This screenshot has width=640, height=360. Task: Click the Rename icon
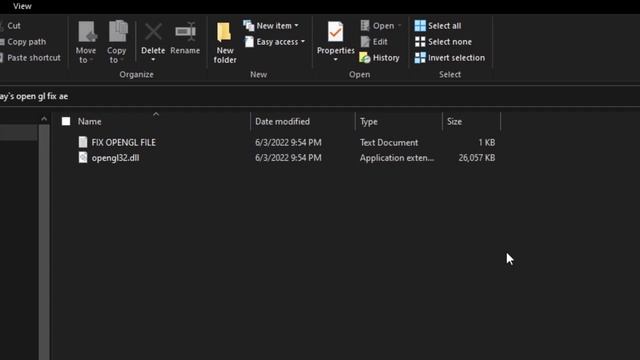(185, 32)
